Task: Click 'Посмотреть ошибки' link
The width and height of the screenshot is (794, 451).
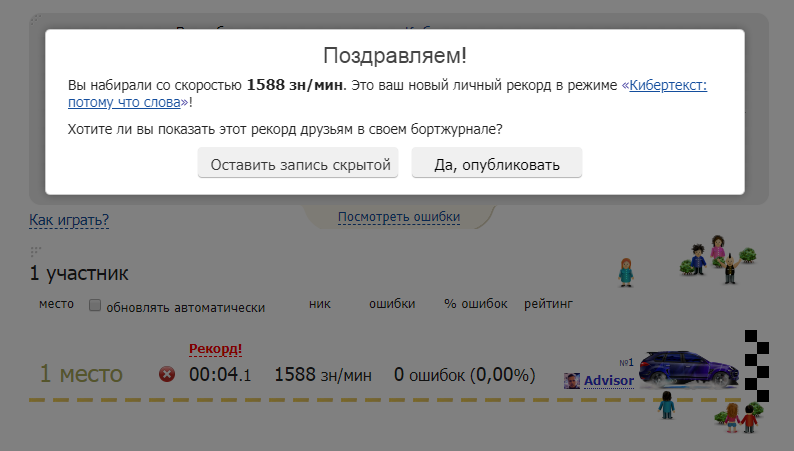Action: [399, 217]
